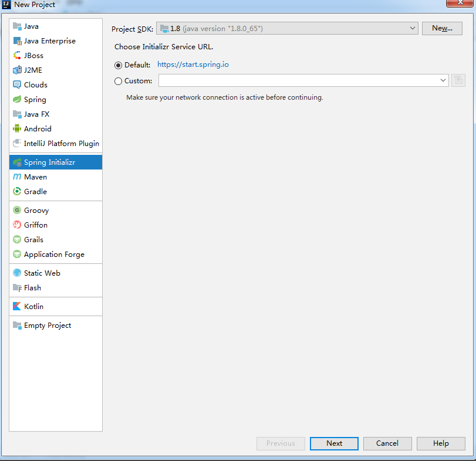The height and width of the screenshot is (461, 476).
Task: Expand the Custom URL dropdown arrow
Action: tap(443, 80)
